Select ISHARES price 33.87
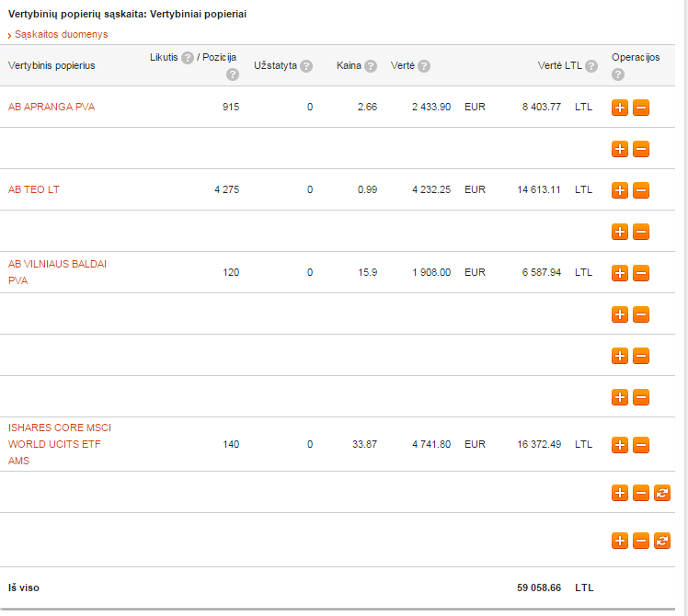 click(x=364, y=444)
